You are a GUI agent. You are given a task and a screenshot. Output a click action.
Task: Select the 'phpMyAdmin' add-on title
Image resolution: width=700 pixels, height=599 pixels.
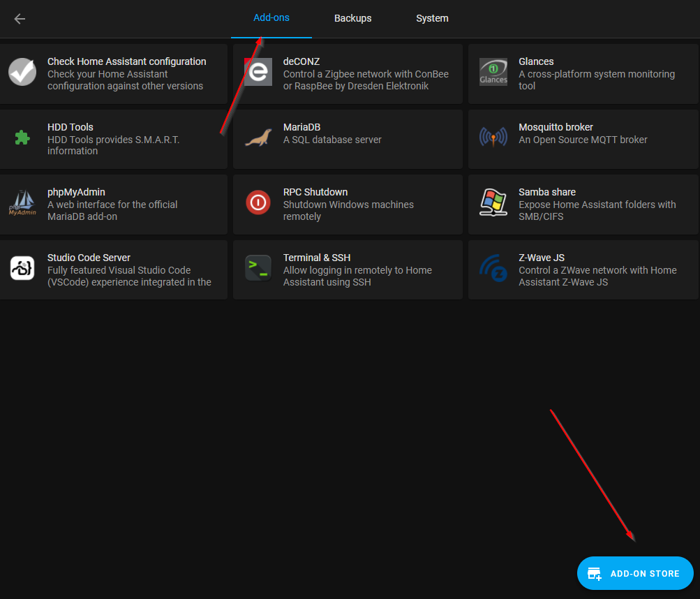click(x=76, y=192)
